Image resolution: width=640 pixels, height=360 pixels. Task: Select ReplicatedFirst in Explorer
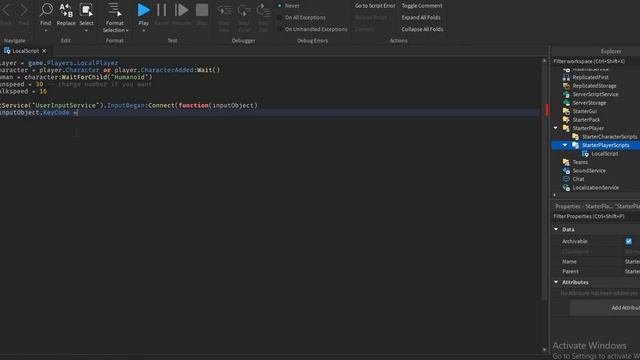590,77
